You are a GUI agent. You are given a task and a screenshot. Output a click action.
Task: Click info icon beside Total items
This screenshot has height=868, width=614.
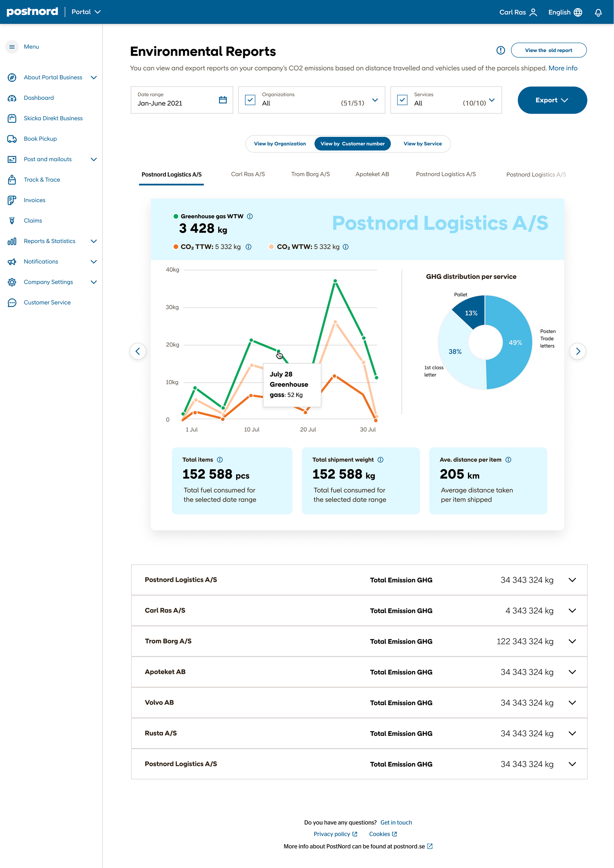click(220, 460)
